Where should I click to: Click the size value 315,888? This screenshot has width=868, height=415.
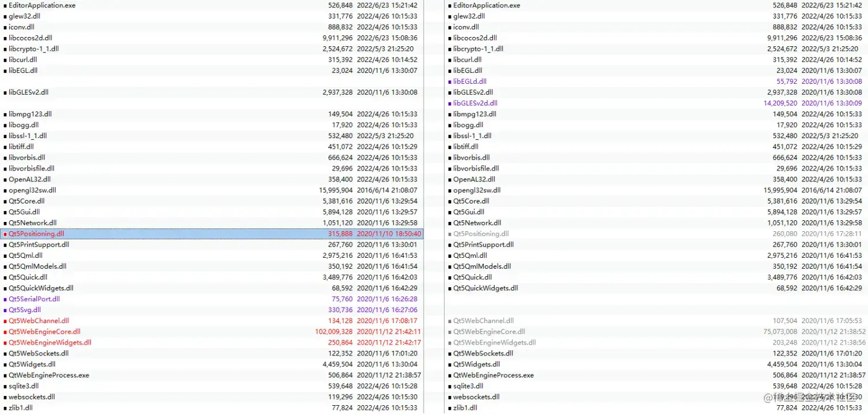(x=340, y=234)
